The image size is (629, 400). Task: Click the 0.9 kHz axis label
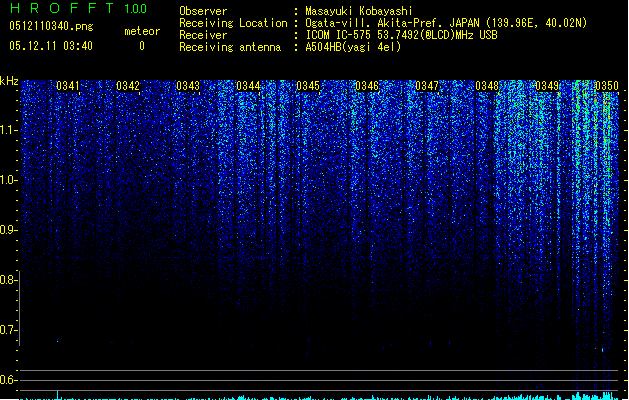coord(8,230)
